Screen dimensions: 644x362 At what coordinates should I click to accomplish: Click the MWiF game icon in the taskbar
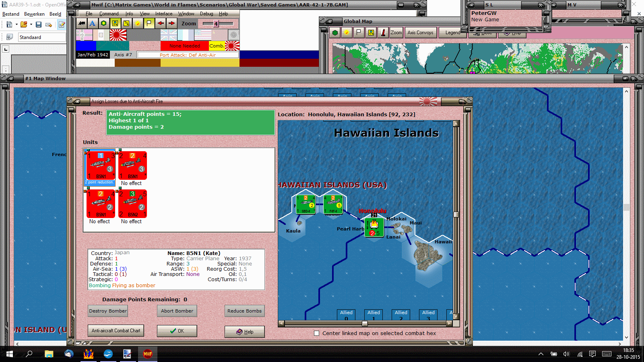[x=148, y=354]
